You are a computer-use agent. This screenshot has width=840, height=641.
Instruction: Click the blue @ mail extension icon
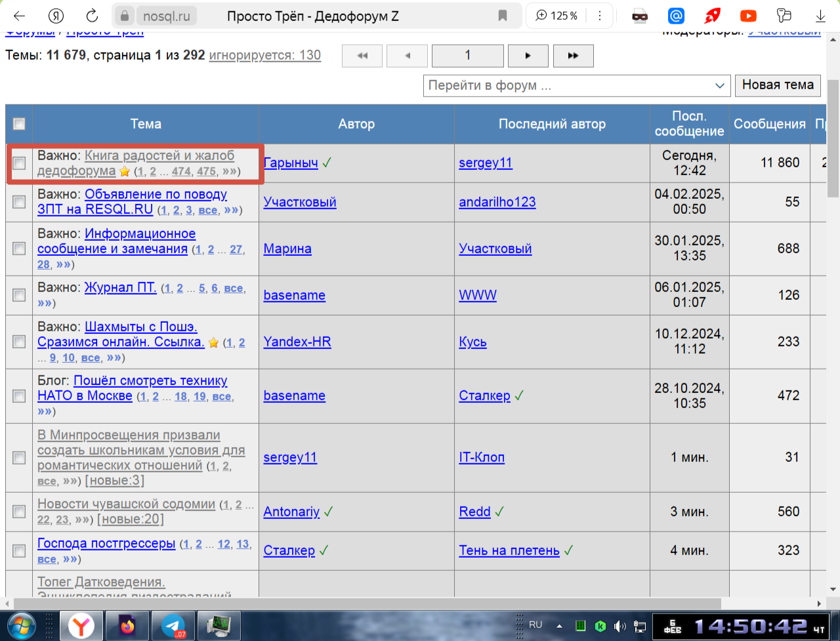(x=676, y=16)
